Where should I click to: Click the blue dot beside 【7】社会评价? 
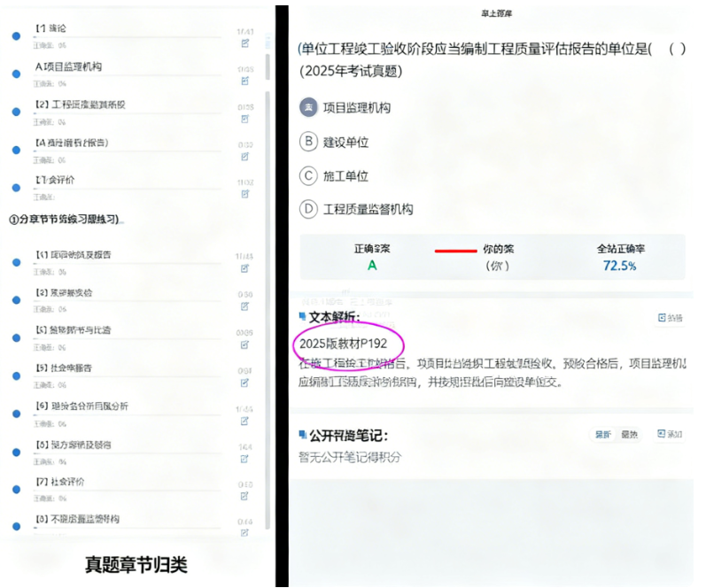(16, 490)
